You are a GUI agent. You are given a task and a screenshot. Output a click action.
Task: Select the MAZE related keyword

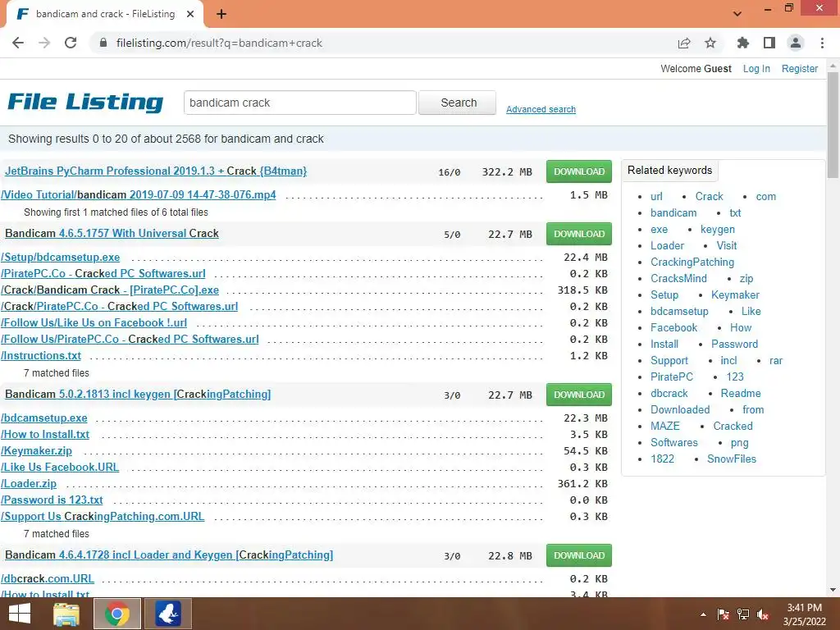[664, 426]
